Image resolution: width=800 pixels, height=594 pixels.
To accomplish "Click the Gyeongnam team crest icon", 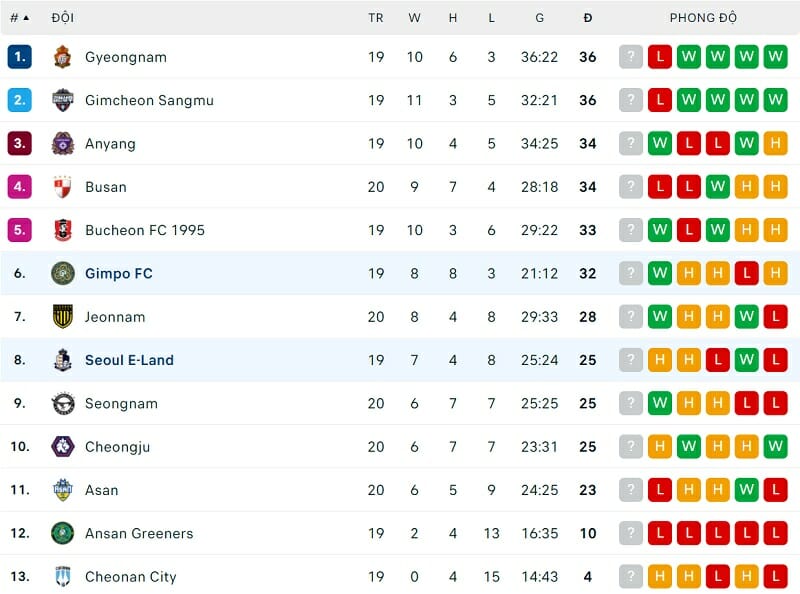I will pyautogui.click(x=63, y=57).
